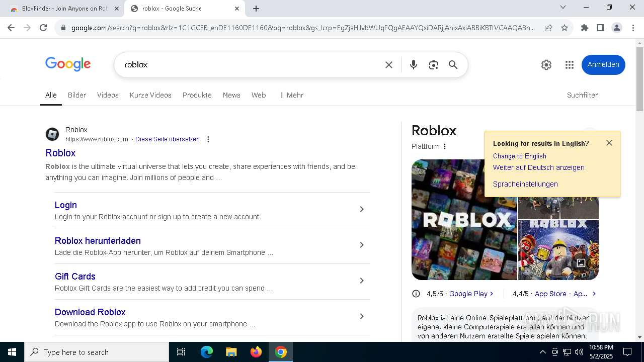
Task: Open the Google Play rating link
Action: 471,294
